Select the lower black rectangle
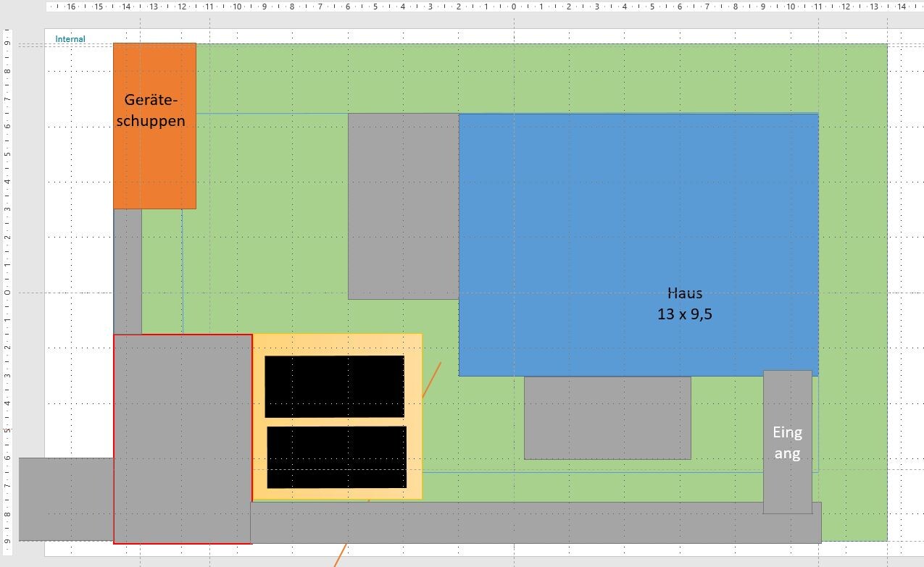The width and height of the screenshot is (924, 567). click(336, 457)
